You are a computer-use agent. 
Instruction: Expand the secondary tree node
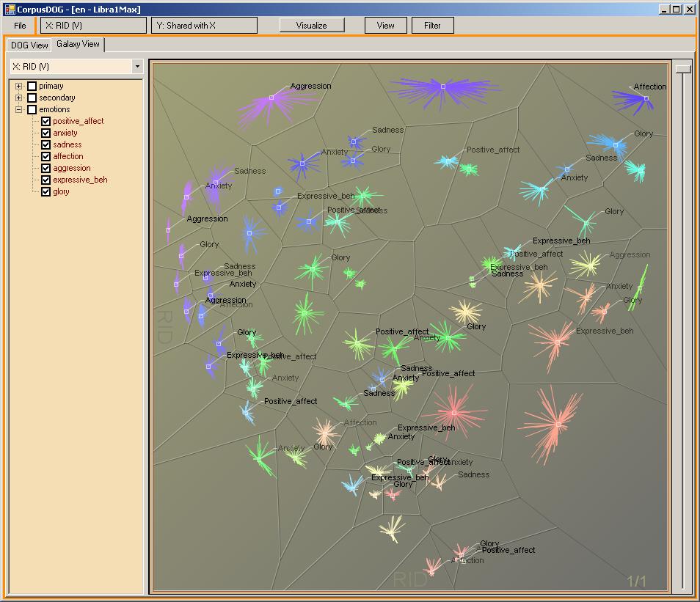(19, 98)
